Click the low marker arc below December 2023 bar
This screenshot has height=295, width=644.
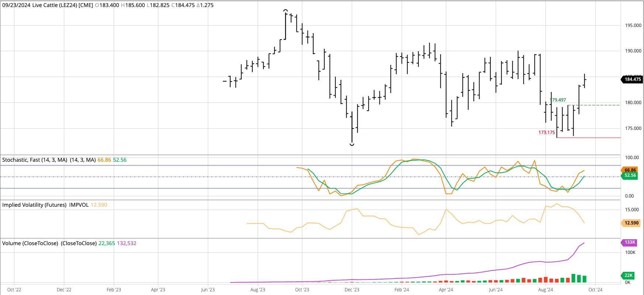352,144
